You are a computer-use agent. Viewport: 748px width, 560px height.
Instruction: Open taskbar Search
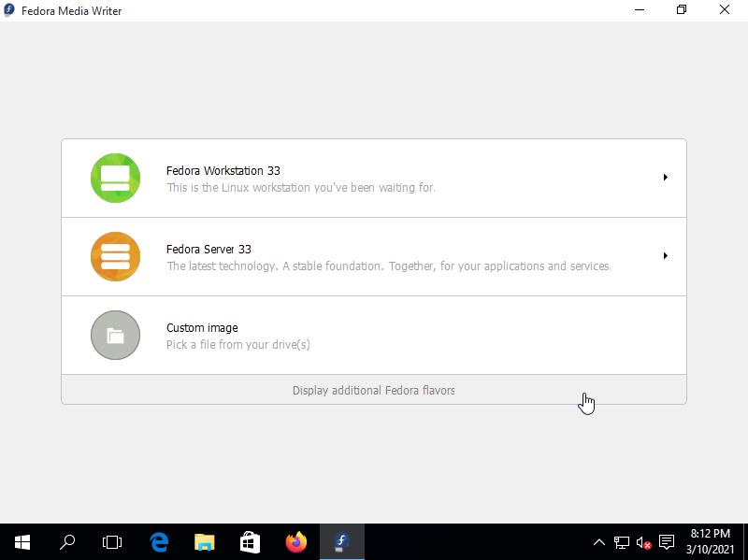(67, 542)
